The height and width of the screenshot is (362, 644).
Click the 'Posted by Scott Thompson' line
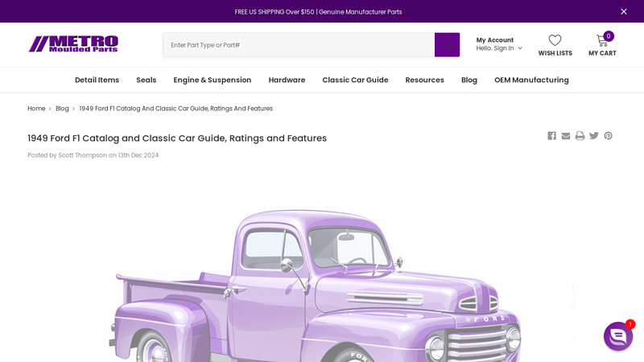click(x=93, y=155)
